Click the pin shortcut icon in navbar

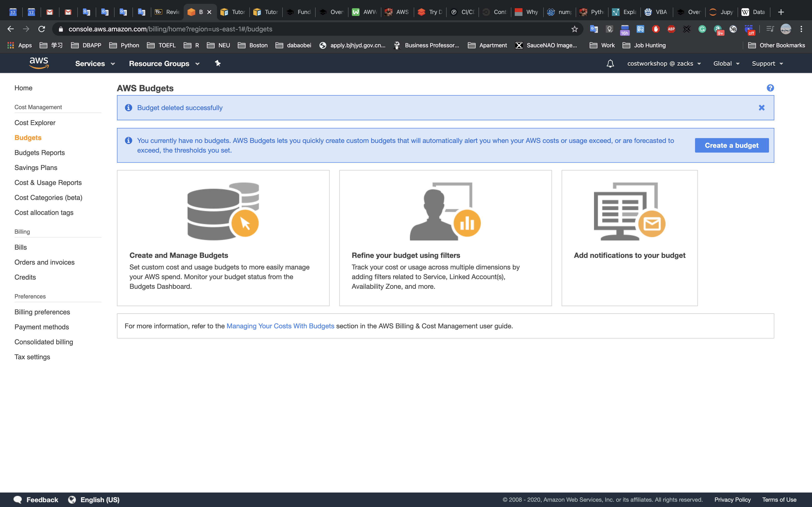point(218,63)
